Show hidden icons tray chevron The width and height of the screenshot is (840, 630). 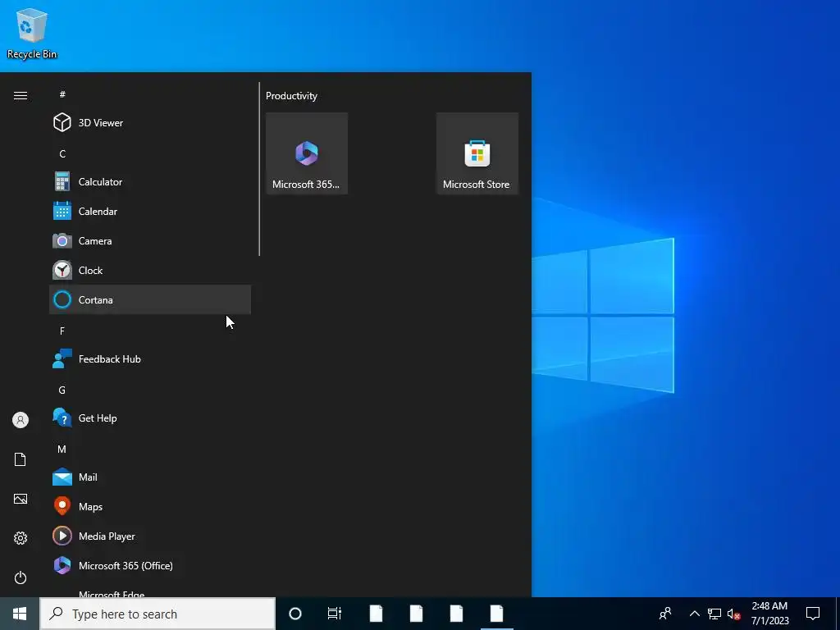pos(694,614)
